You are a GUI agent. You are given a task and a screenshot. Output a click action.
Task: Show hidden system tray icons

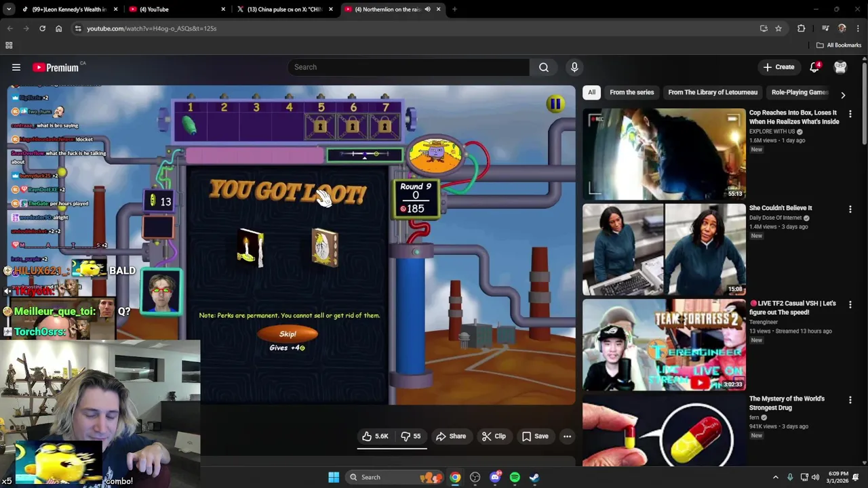click(776, 477)
